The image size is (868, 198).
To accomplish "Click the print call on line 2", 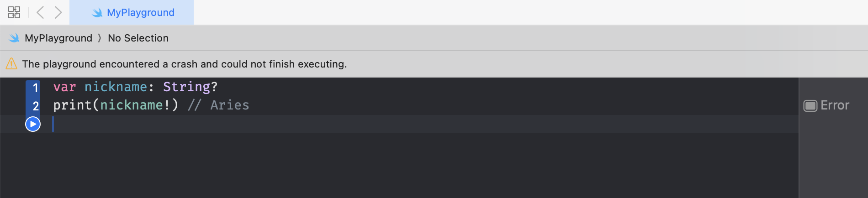I will coord(72,105).
